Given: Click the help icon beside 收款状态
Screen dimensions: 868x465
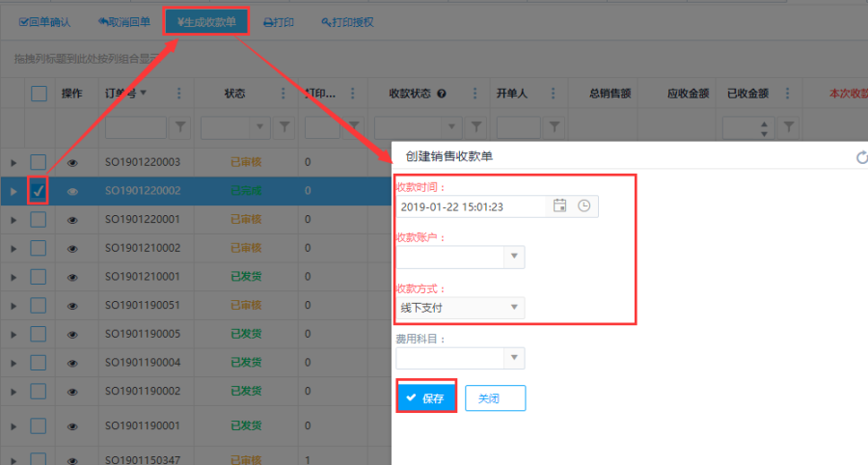Looking at the screenshot, I should [x=442, y=95].
